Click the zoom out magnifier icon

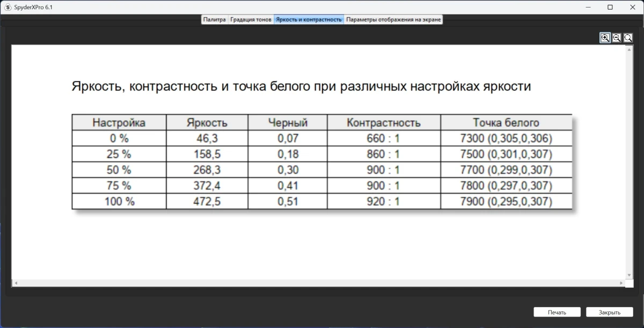[617, 38]
